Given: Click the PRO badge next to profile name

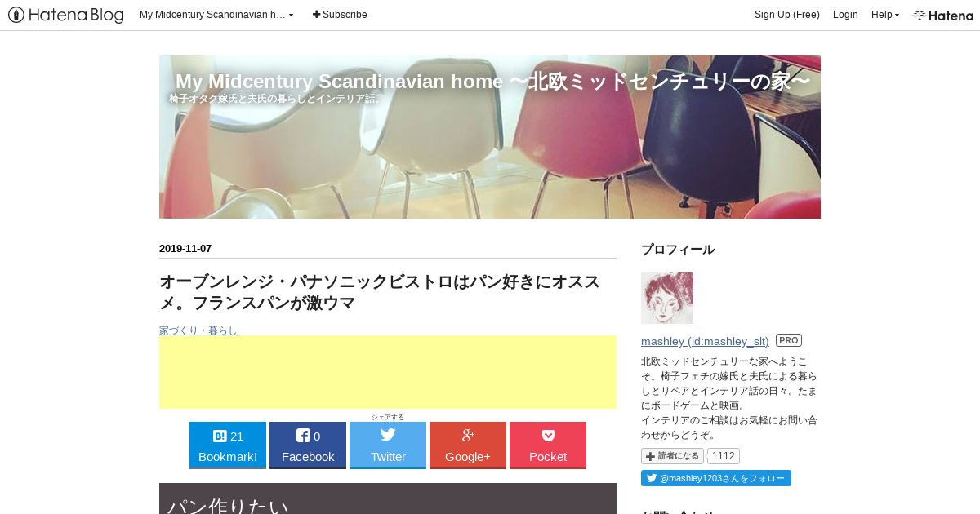Looking at the screenshot, I should [x=789, y=340].
